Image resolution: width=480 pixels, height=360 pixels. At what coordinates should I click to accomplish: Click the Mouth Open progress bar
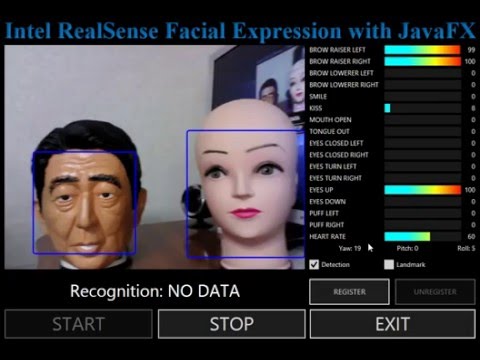423,120
